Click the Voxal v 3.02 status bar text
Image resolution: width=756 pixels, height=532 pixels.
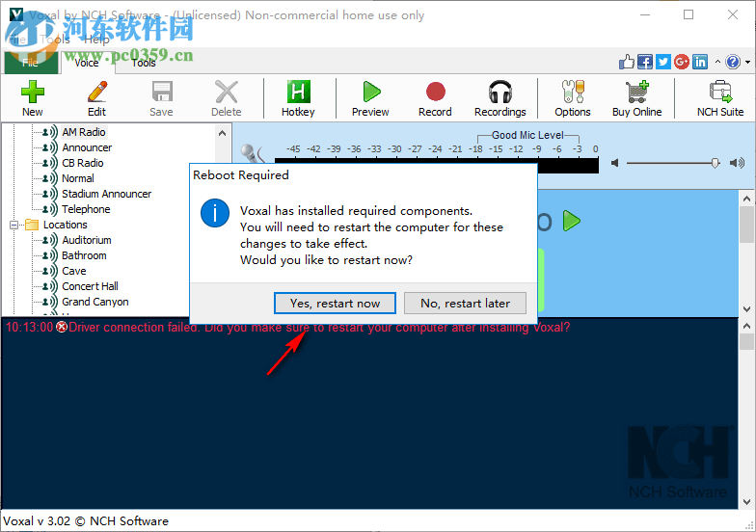click(86, 520)
